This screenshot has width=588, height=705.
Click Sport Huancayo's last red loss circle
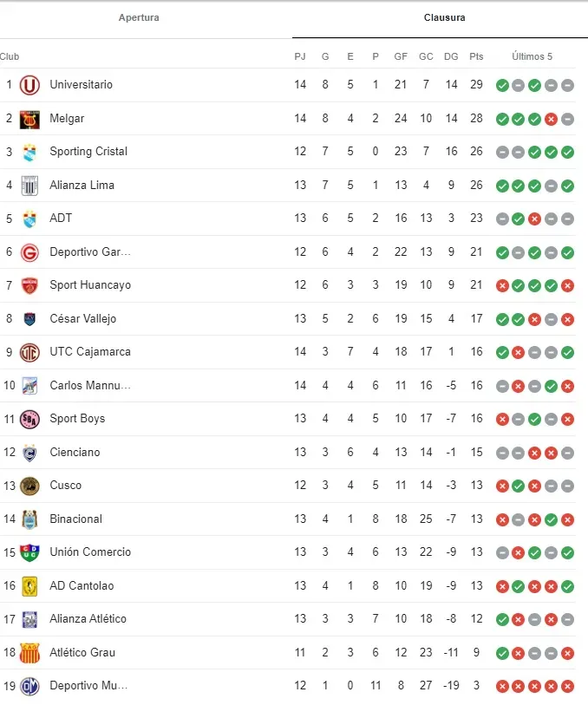pyautogui.click(x=569, y=284)
